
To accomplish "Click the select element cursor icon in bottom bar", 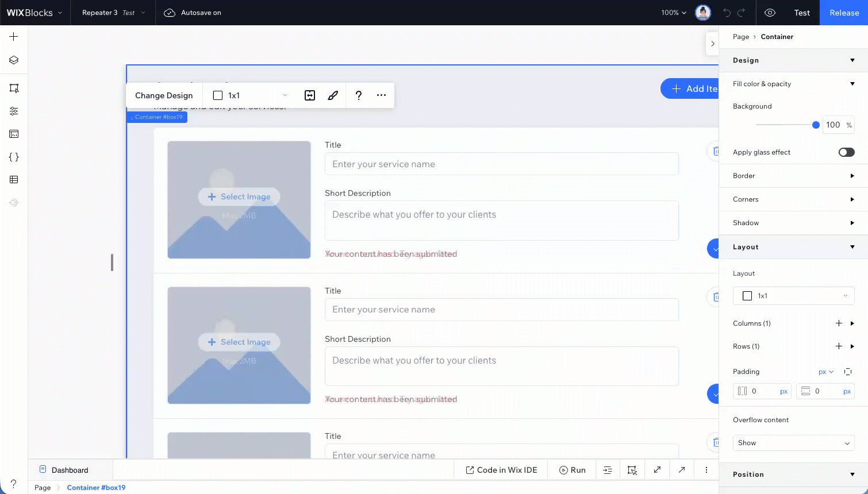I will [x=632, y=470].
